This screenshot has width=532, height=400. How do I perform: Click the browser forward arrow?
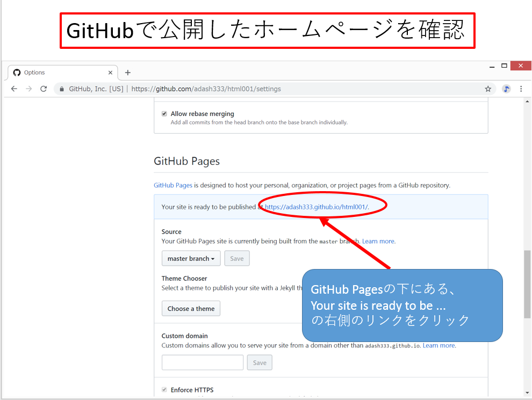(29, 89)
